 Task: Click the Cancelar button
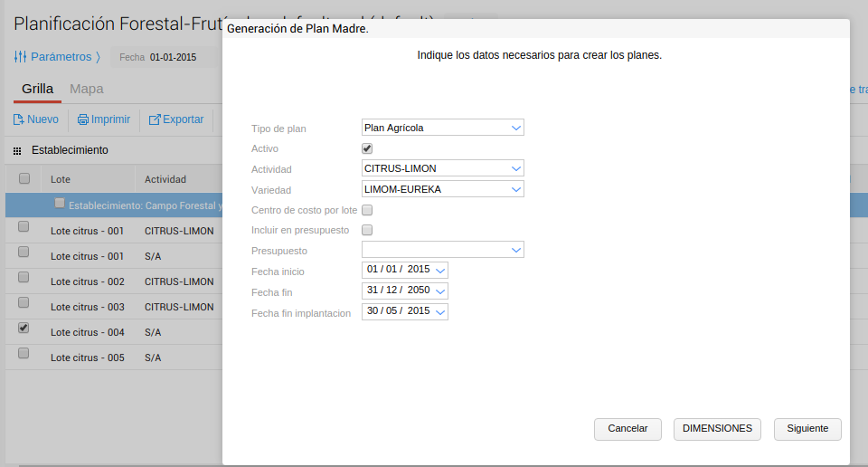[627, 429]
